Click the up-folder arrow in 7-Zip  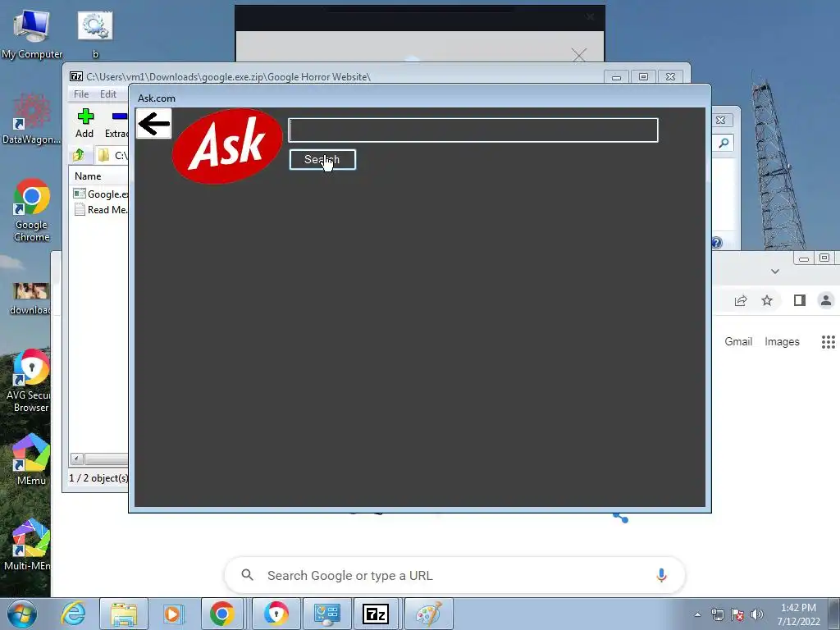click(x=78, y=155)
